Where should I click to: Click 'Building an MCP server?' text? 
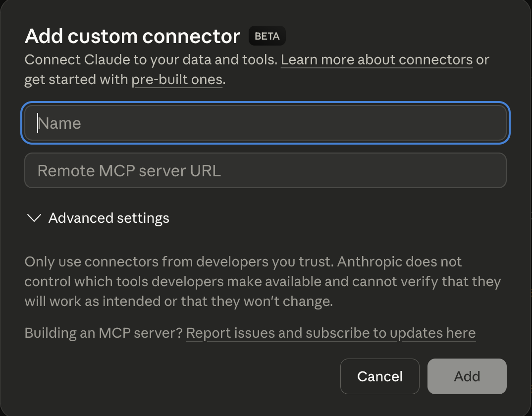(104, 333)
